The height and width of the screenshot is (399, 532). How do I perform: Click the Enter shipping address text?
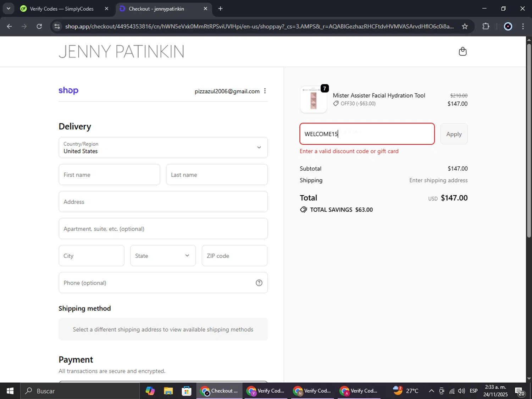click(438, 180)
